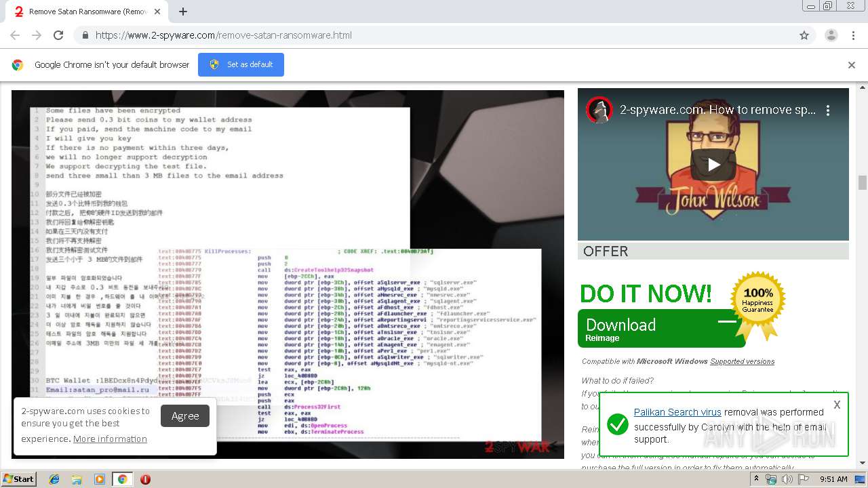Screen dimensions: 868x488
Task: Click the scrollbar up arrow
Action: tap(862, 87)
